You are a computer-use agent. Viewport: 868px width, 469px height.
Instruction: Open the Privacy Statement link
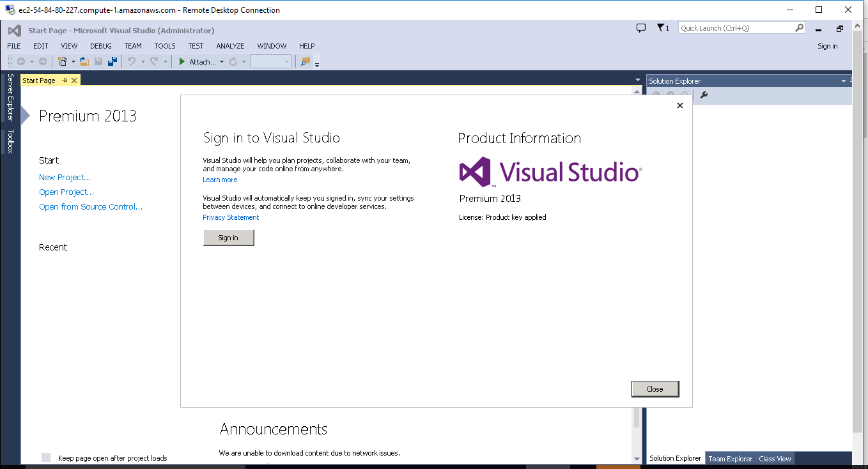coord(231,217)
